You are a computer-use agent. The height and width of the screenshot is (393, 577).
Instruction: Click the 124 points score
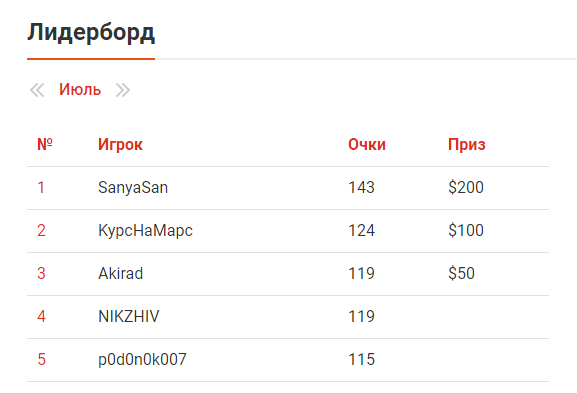point(361,230)
